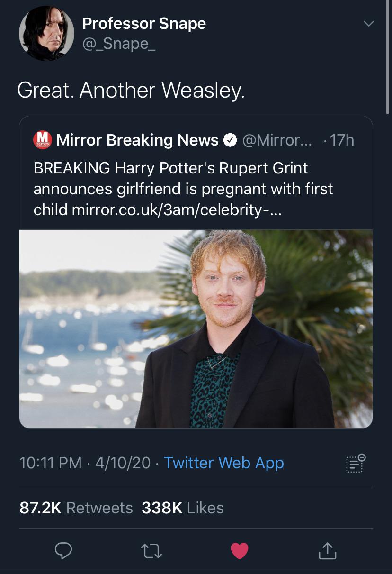Expand the tweet options chevron

368,24
